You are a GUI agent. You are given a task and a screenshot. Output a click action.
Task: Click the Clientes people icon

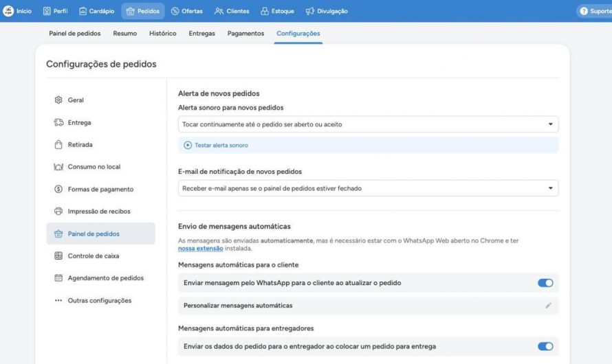point(219,11)
